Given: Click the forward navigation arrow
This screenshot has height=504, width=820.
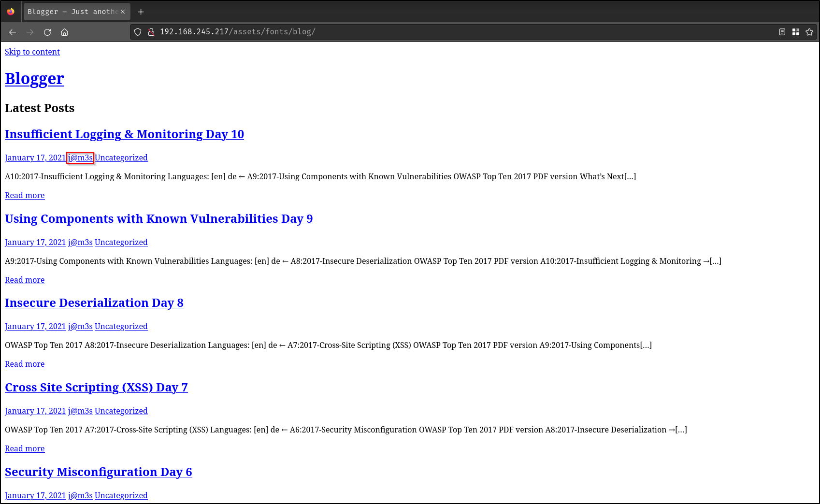Looking at the screenshot, I should pyautogui.click(x=30, y=32).
